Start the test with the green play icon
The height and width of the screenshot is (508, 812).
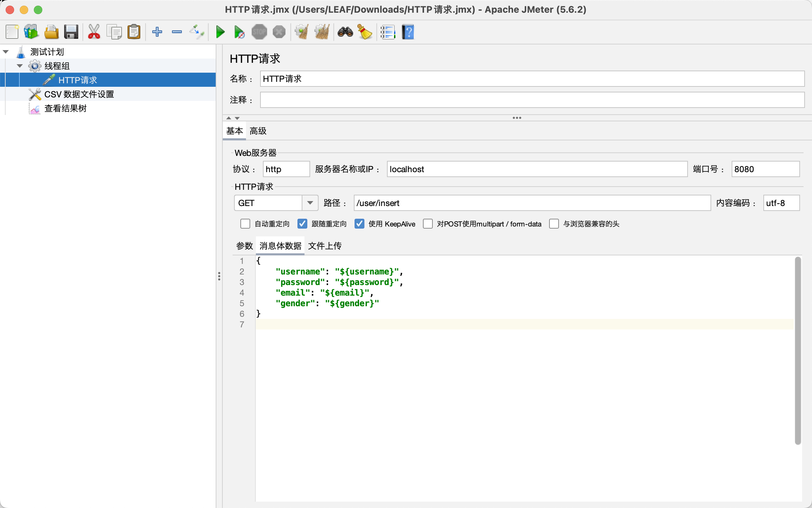point(221,32)
